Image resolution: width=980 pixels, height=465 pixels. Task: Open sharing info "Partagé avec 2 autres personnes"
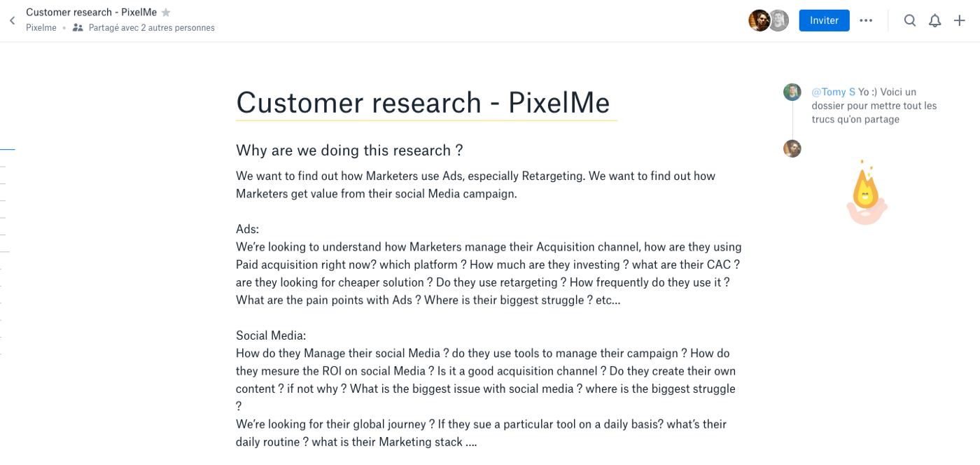tap(151, 28)
